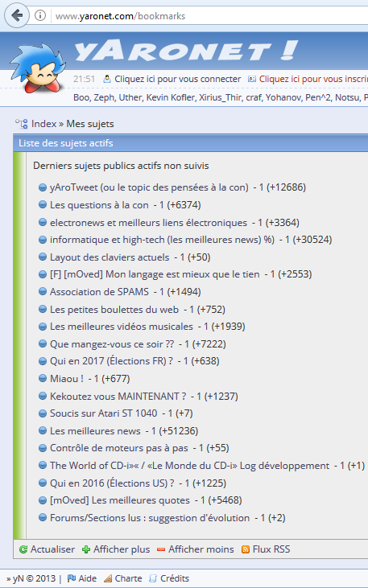The image size is (368, 588).
Task: Open 'Kekoutez vous MAINTENANT ?' topic
Action: click(x=118, y=396)
